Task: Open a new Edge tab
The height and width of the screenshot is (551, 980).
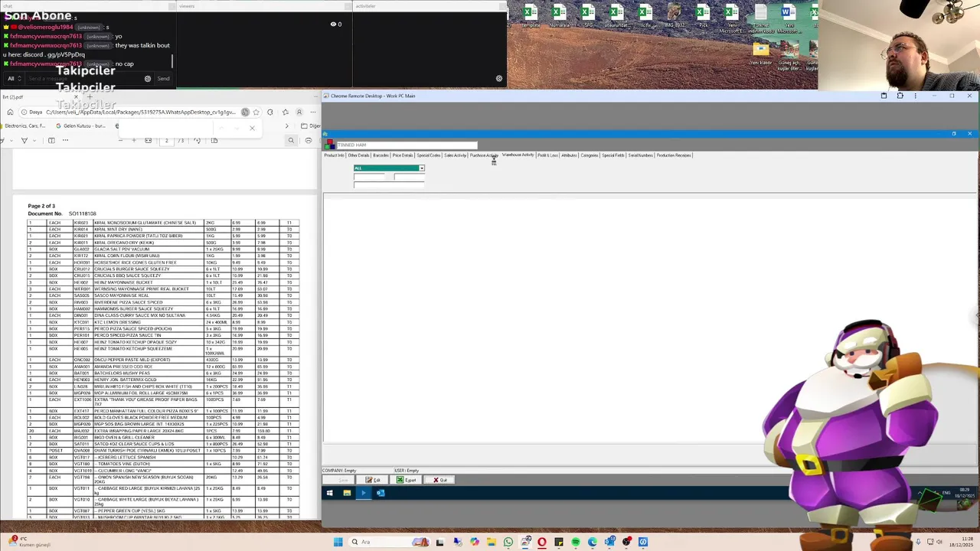Action: 89,97
